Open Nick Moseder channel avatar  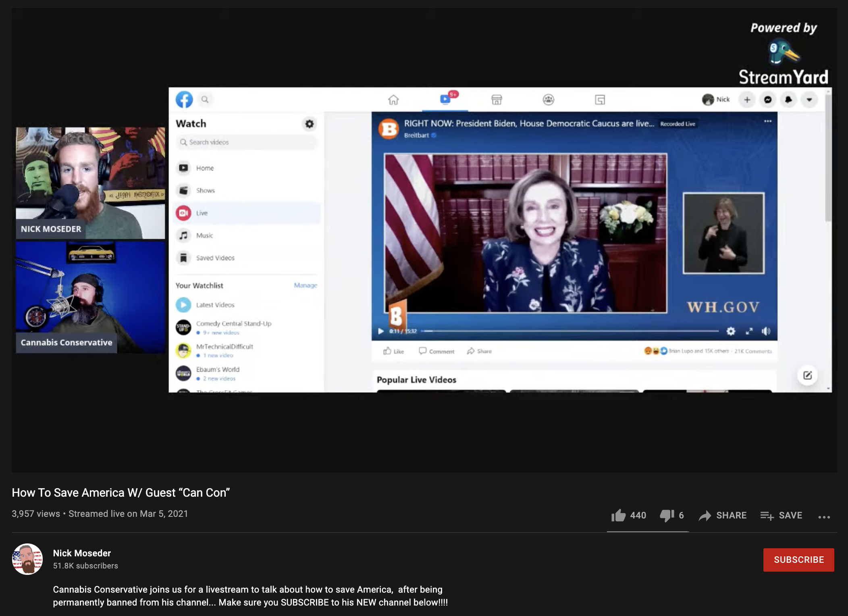(27, 559)
